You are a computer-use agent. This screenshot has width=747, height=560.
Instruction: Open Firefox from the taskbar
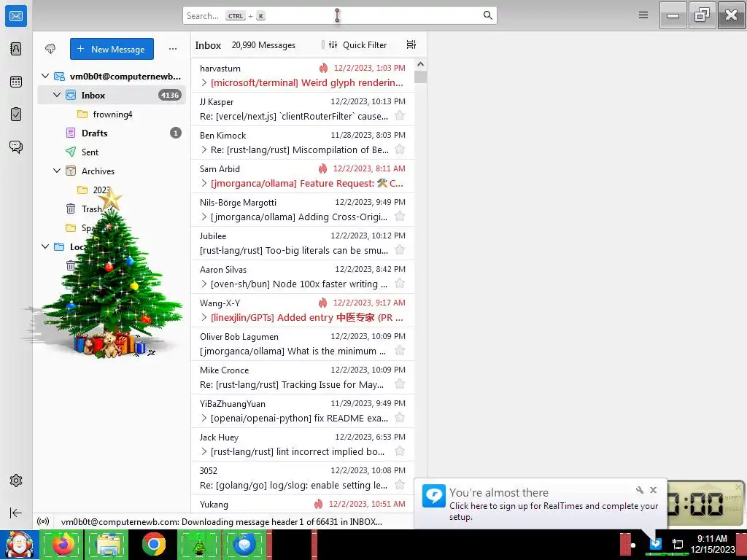coord(63,544)
